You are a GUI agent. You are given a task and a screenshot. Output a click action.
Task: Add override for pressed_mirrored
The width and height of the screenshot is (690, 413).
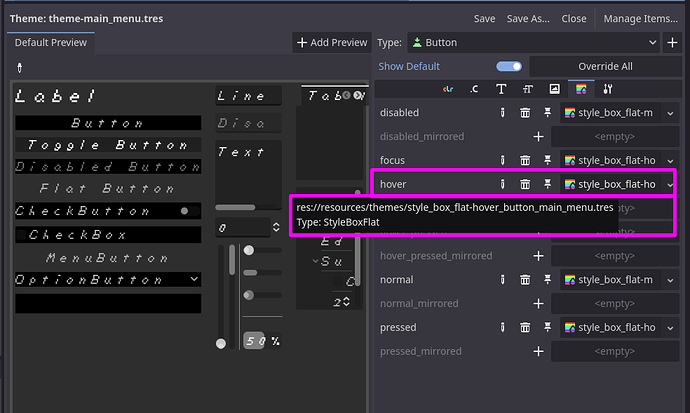538,351
